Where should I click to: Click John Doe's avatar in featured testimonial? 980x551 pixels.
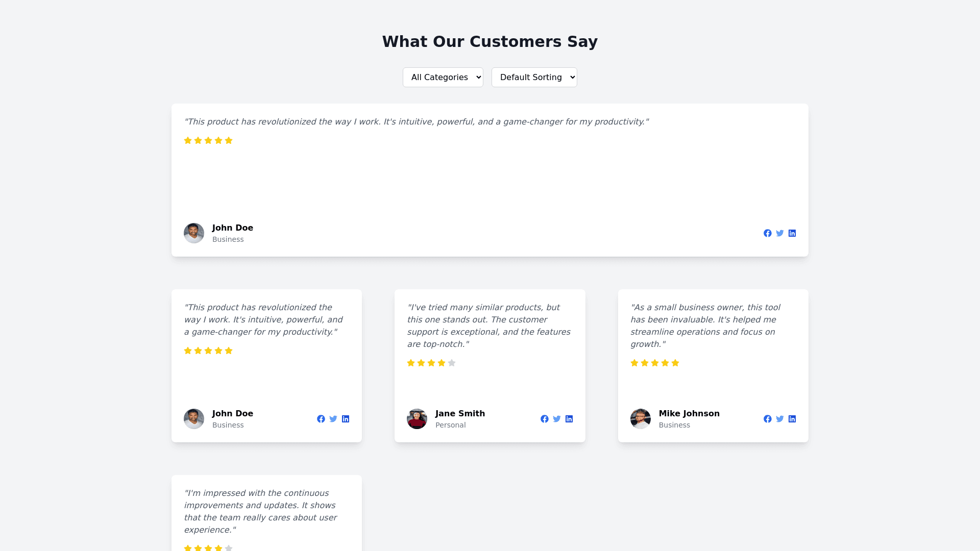pyautogui.click(x=194, y=233)
